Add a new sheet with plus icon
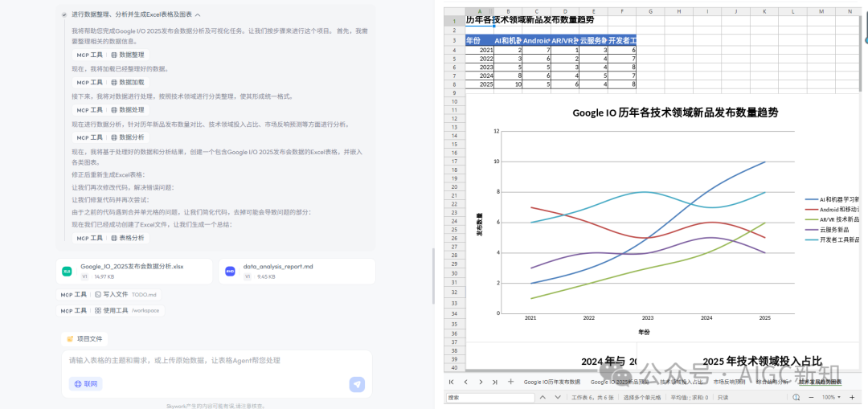The image size is (868, 409). tap(510, 382)
